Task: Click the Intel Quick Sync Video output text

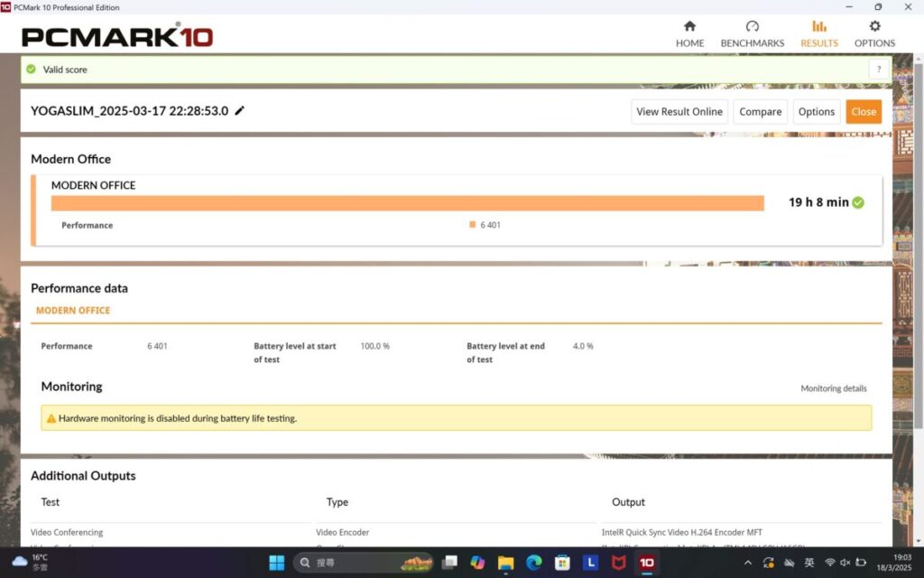Action: [682, 532]
